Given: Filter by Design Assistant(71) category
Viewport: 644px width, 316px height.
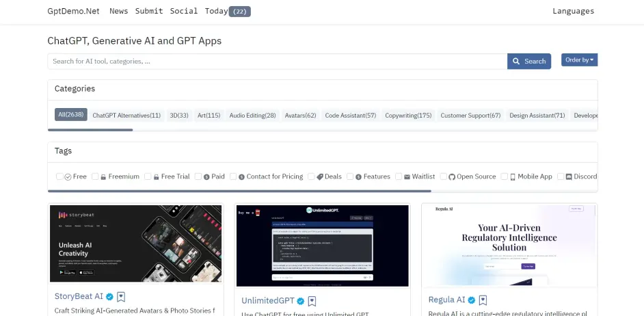Looking at the screenshot, I should point(537,116).
